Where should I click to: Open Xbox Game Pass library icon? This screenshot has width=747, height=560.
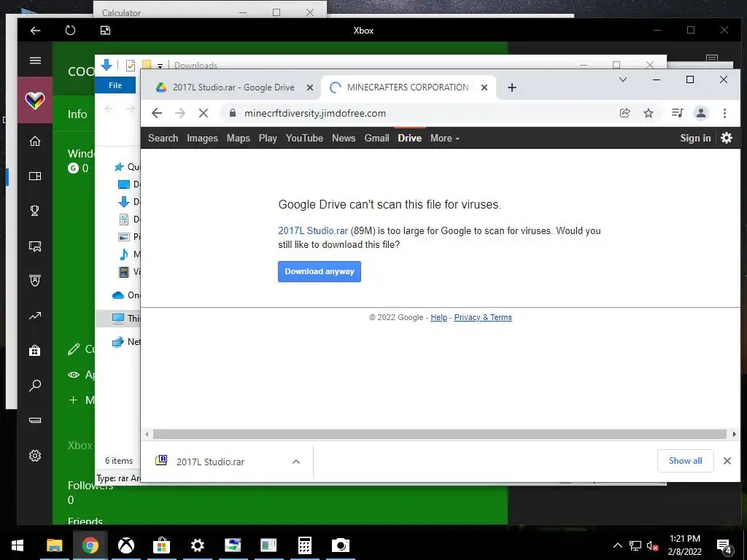coord(35,176)
